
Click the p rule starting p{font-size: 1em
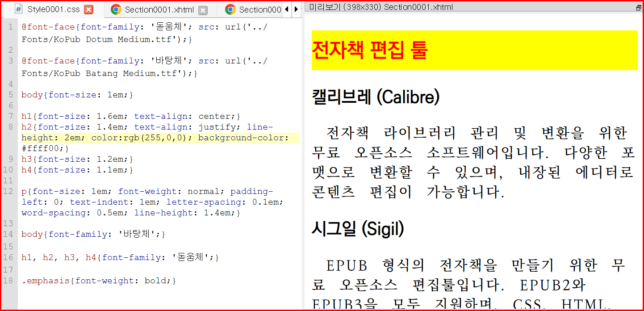(152, 202)
